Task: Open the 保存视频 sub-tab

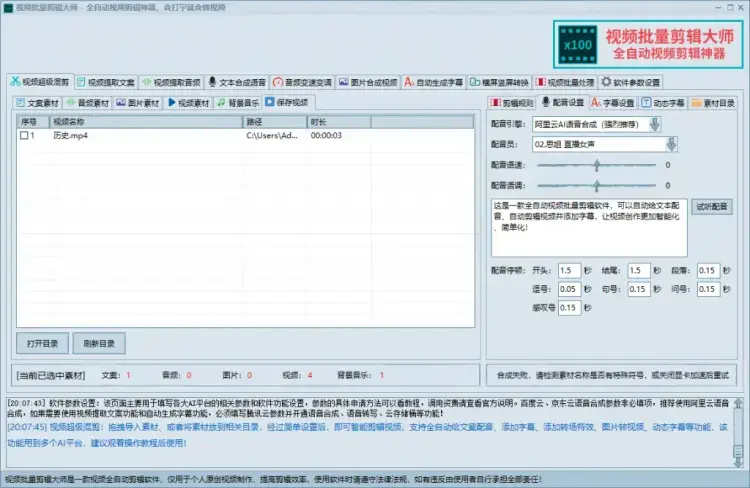Action: 287,102
